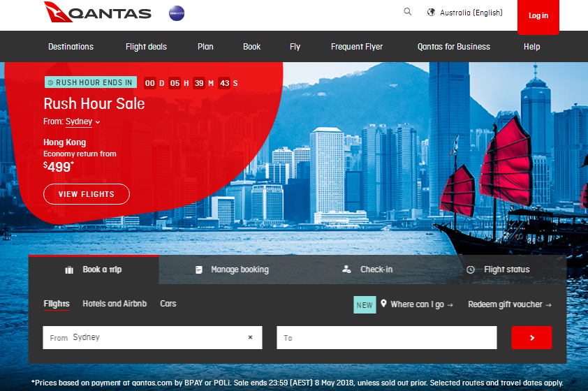
Task: Open the Frequent Flyer menu
Action: pyautogui.click(x=357, y=47)
